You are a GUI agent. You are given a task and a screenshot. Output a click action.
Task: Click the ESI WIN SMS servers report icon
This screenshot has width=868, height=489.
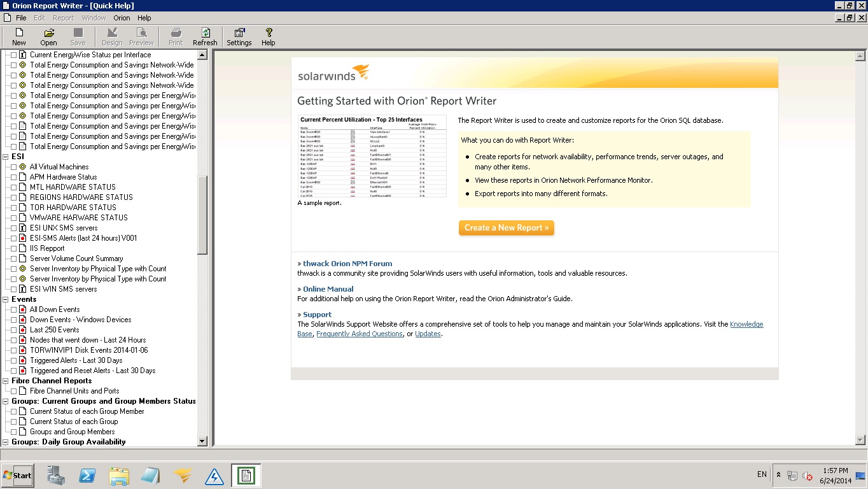(22, 289)
